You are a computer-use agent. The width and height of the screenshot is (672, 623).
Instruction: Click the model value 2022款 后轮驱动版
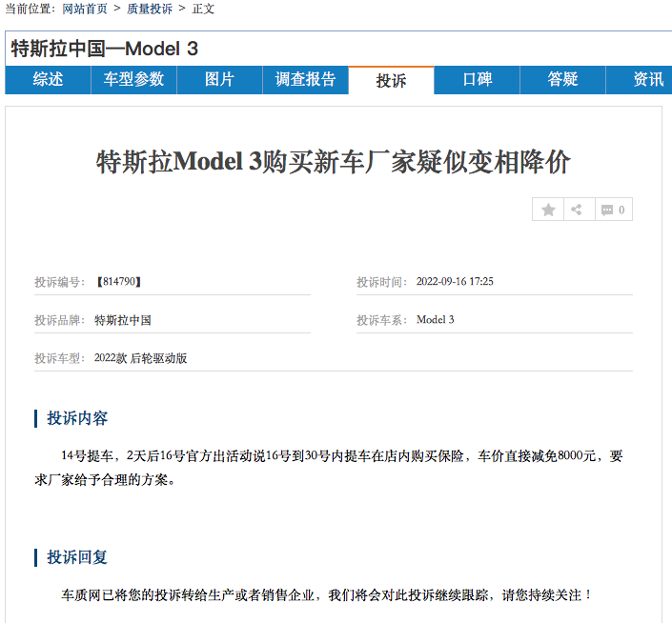pos(140,358)
